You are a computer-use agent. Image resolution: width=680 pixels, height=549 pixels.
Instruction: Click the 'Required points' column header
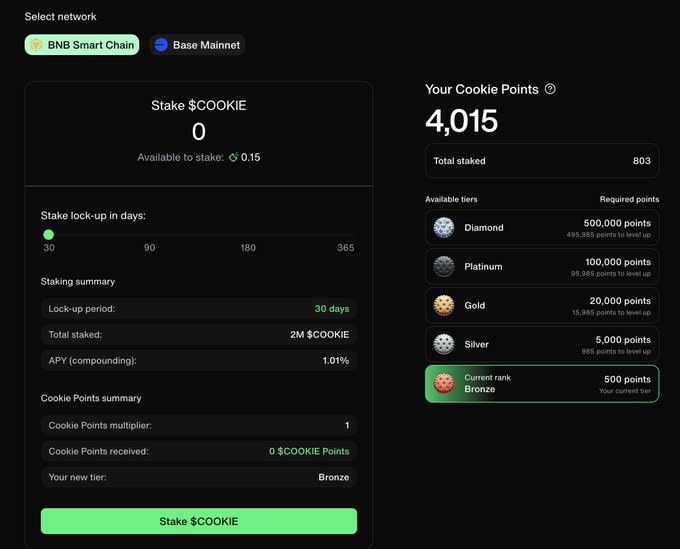pyautogui.click(x=629, y=199)
